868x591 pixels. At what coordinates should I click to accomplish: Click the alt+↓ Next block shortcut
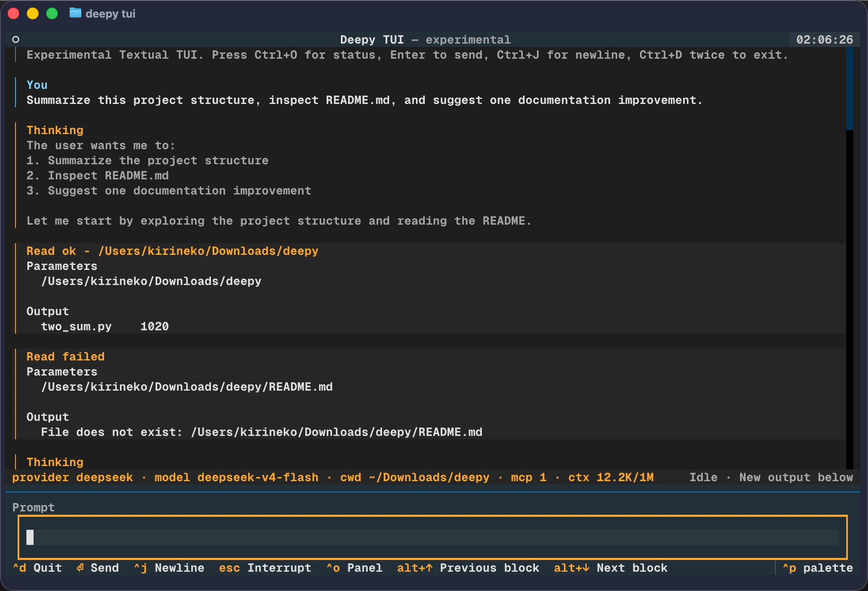611,568
